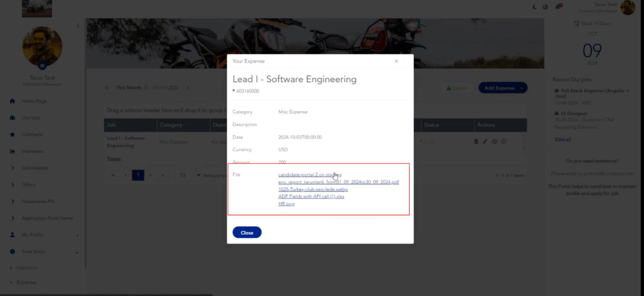Select page 1 in the pager
The image size is (644, 296).
click(x=138, y=175)
